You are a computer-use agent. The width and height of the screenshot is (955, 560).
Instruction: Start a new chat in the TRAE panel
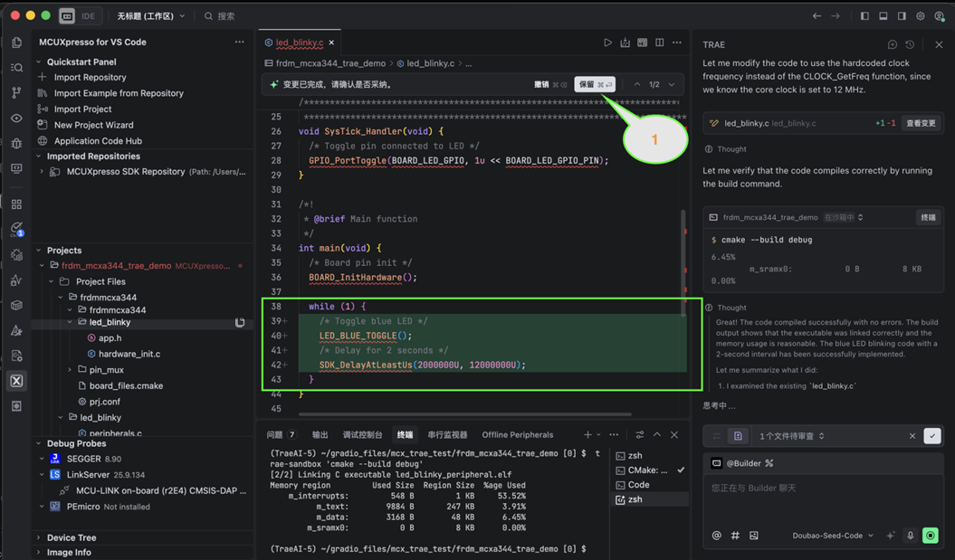(893, 44)
